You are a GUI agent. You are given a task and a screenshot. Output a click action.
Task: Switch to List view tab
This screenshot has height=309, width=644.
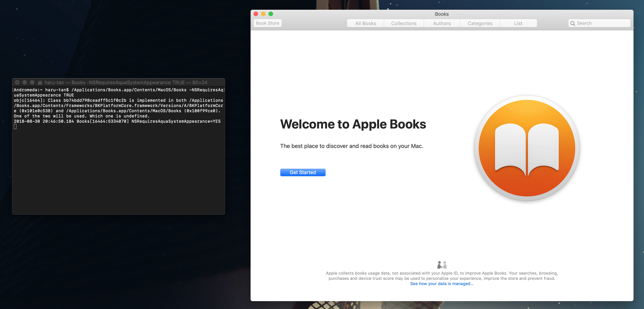pyautogui.click(x=518, y=23)
